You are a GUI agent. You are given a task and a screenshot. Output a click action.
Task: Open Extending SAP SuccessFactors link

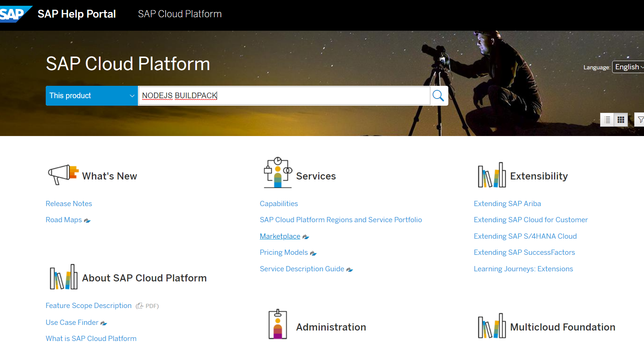(524, 253)
